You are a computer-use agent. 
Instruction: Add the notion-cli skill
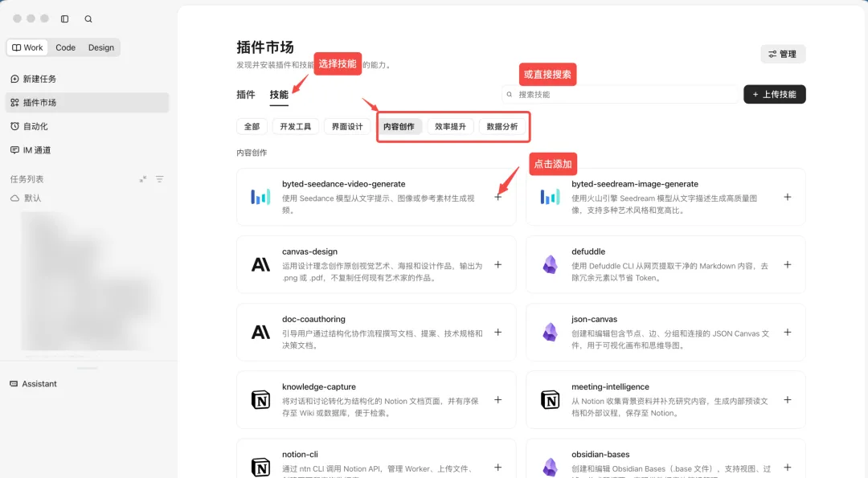click(498, 468)
